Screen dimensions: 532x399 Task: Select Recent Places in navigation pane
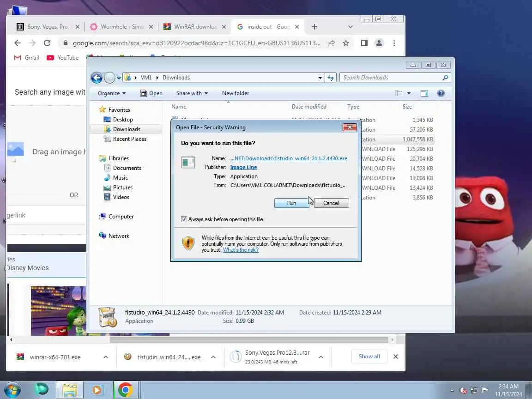(x=130, y=139)
